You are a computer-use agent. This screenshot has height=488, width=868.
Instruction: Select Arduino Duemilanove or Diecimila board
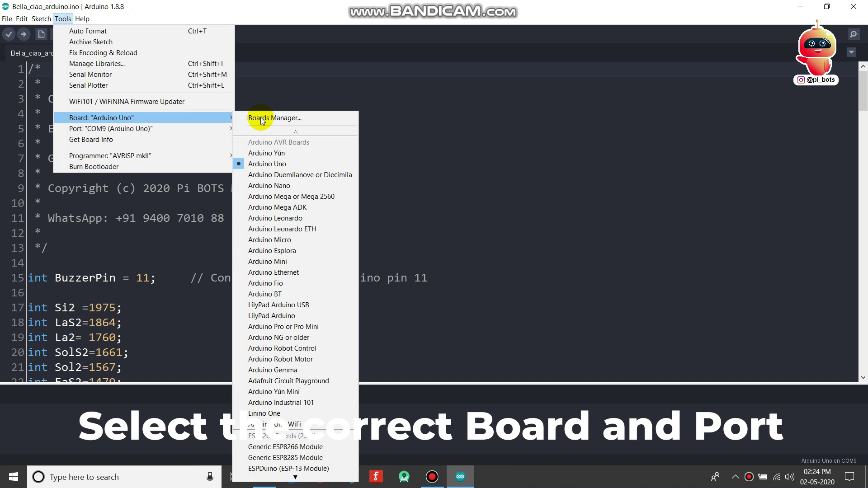click(x=295, y=175)
